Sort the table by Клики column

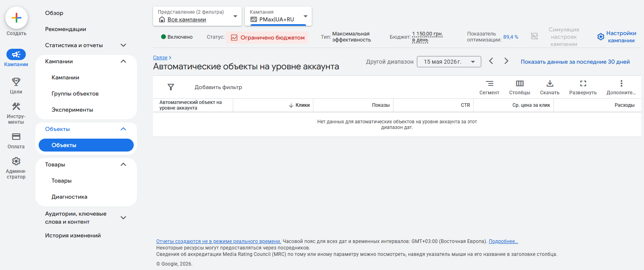299,105
